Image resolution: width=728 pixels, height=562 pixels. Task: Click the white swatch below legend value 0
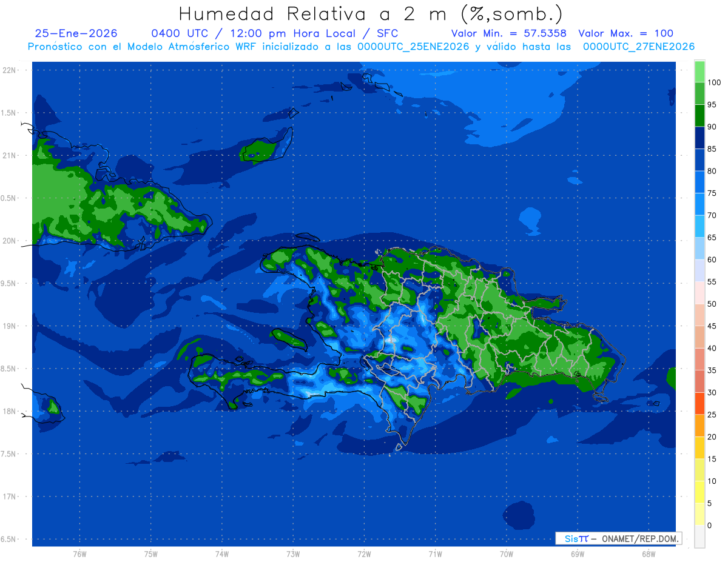click(699, 536)
